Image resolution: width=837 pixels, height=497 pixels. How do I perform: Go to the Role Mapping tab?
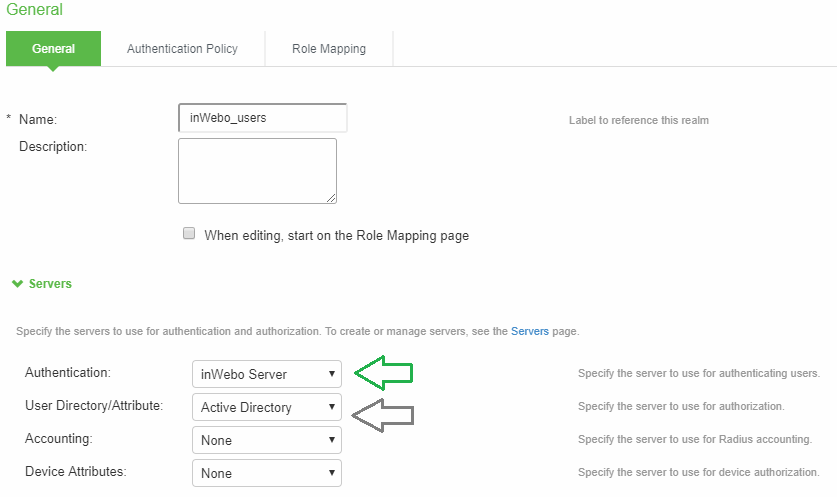(x=328, y=48)
